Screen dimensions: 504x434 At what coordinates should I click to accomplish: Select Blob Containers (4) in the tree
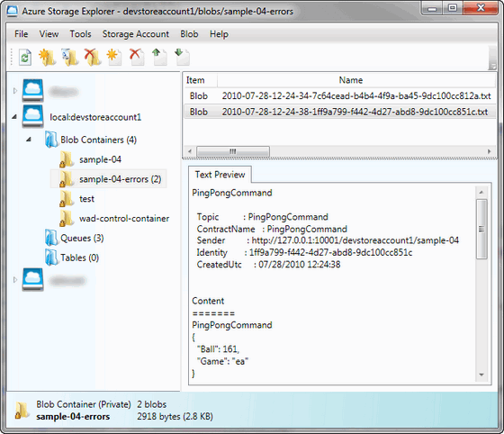pyautogui.click(x=98, y=140)
